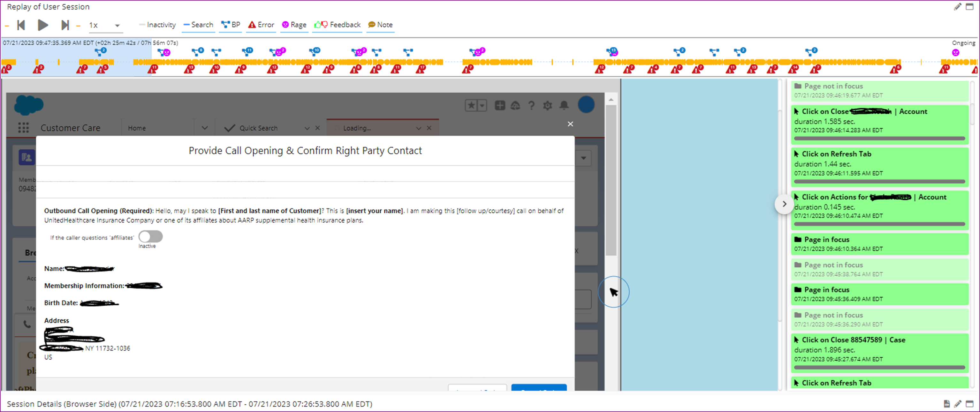Image resolution: width=980 pixels, height=412 pixels.
Task: Expand the Home tab dropdown chevron
Action: [x=205, y=128]
